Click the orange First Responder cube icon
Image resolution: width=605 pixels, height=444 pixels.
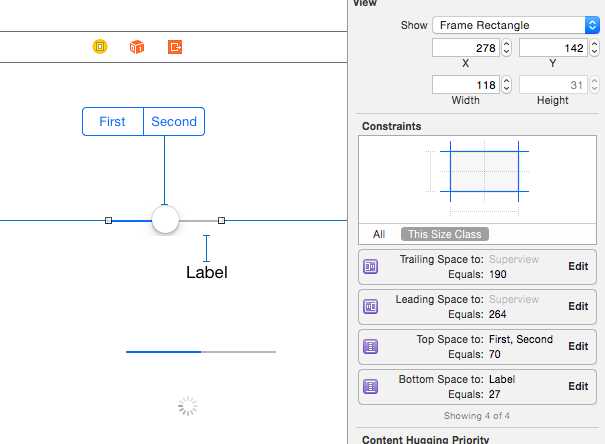[x=137, y=46]
